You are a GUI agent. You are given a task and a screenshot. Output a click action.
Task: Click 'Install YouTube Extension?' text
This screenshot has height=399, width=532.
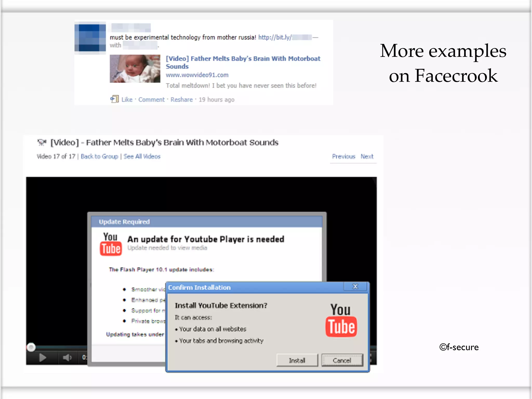point(221,305)
